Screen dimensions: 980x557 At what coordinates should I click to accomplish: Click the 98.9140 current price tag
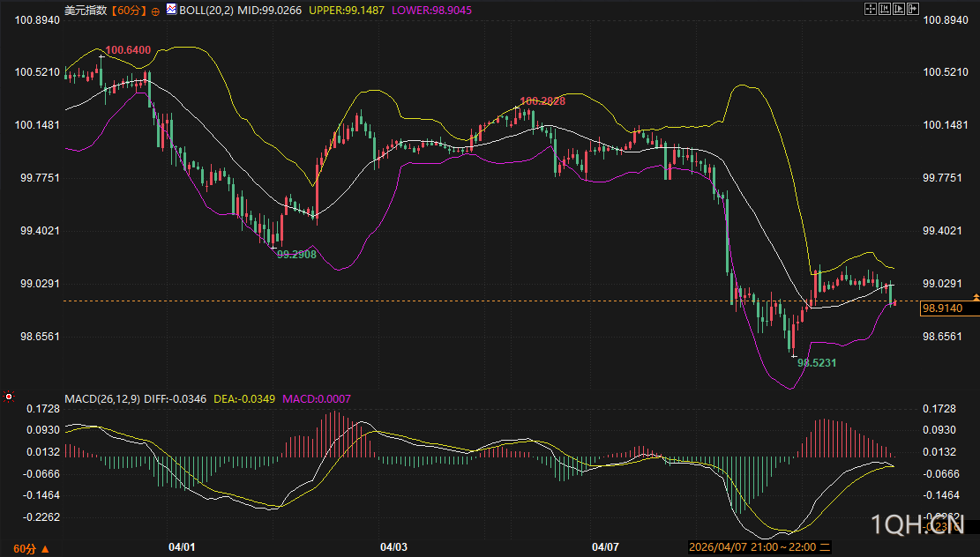point(948,308)
